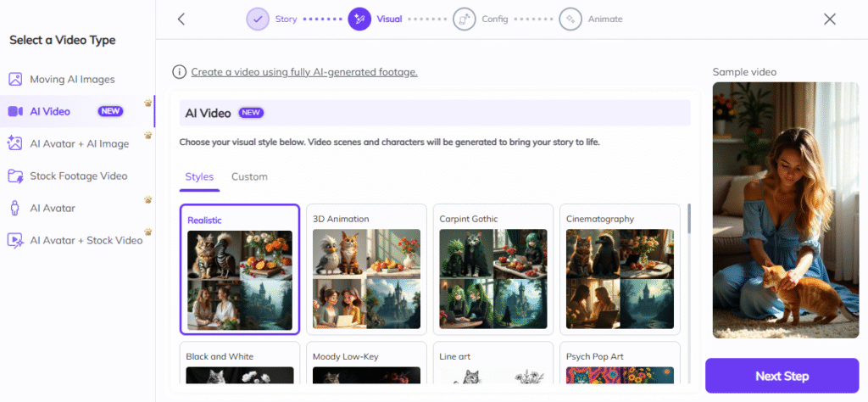Pick the AI Avatar + Stock Video type

77,240
